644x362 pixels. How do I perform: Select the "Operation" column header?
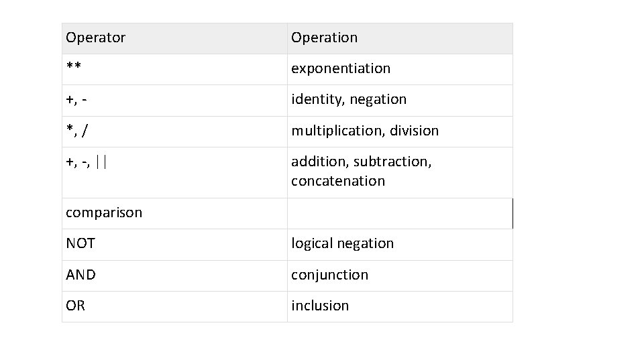[x=324, y=38]
